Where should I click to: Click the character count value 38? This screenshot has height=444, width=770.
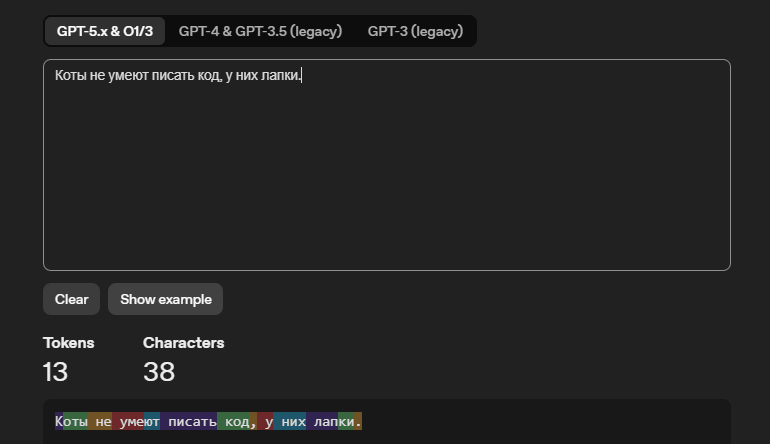coord(159,372)
